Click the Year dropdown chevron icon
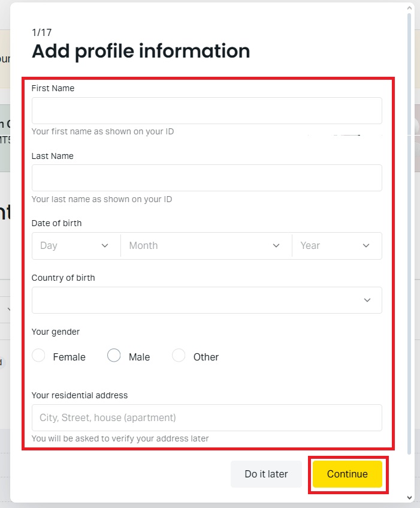The image size is (420, 508). (x=366, y=245)
